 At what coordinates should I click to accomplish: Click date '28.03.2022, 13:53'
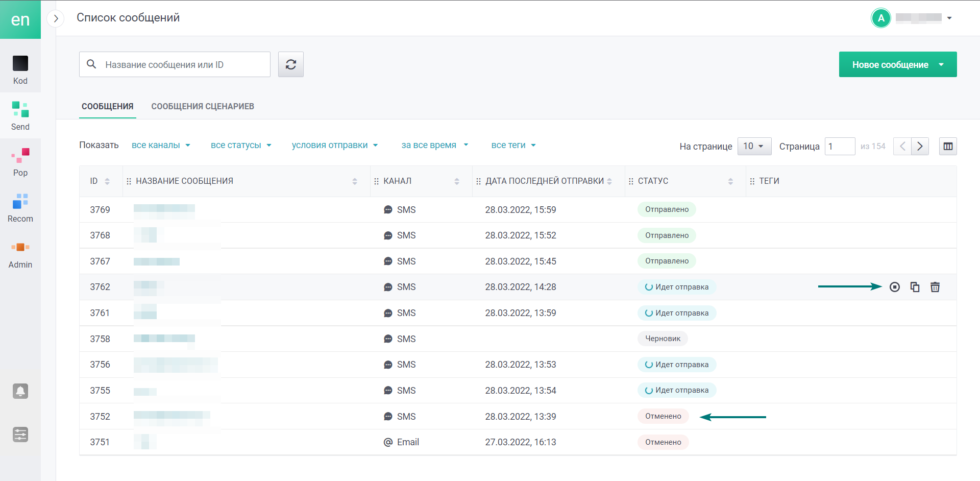click(521, 365)
